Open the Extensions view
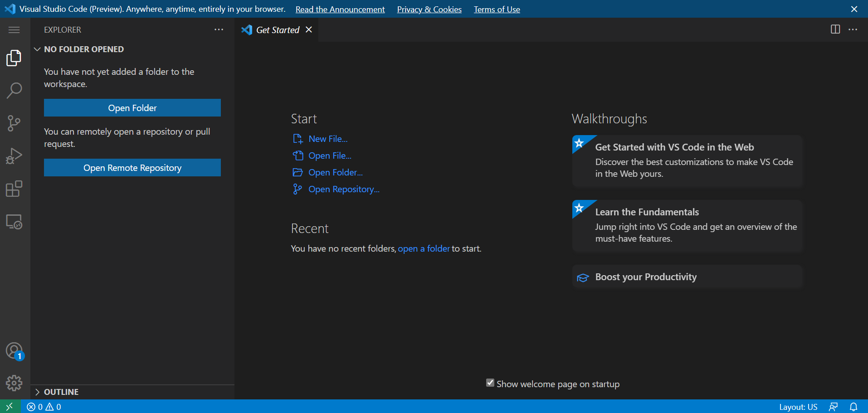 pyautogui.click(x=14, y=189)
